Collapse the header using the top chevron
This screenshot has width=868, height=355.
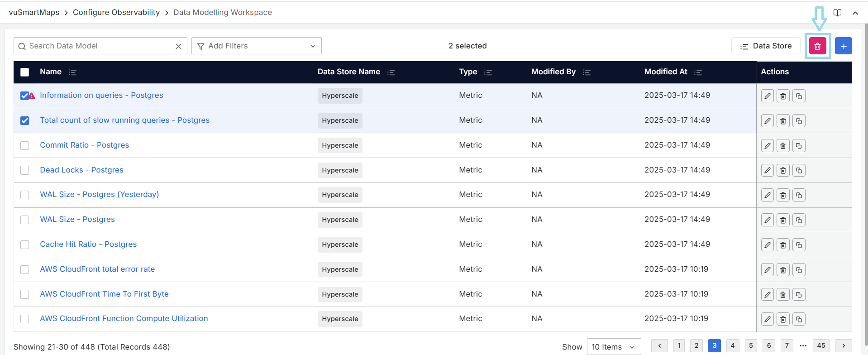pyautogui.click(x=855, y=13)
